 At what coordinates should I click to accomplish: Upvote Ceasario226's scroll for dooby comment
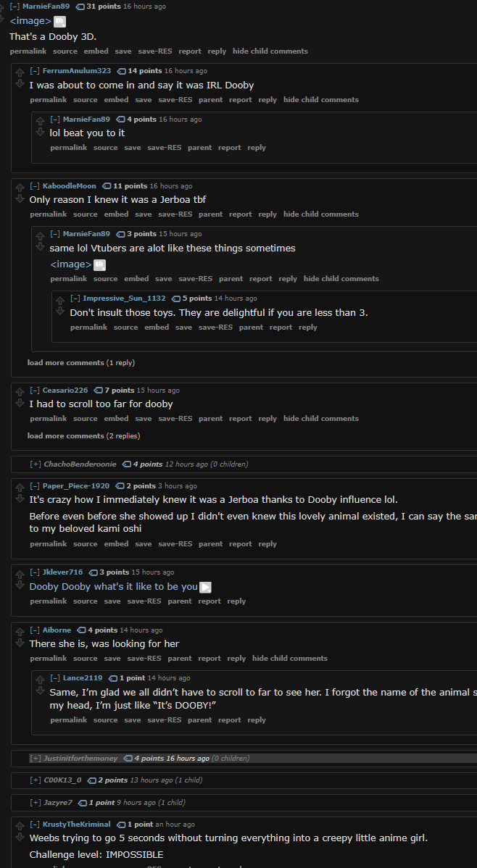click(x=20, y=392)
